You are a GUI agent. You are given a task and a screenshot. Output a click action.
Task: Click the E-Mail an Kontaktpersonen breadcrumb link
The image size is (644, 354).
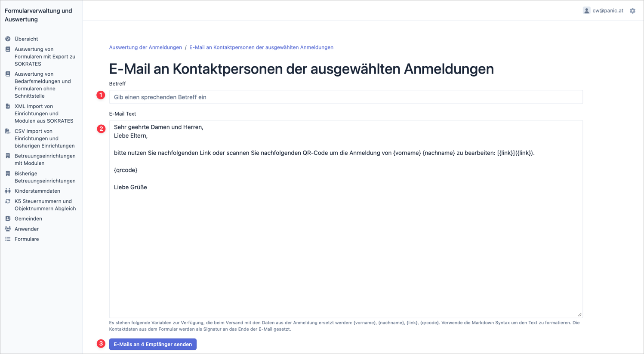point(261,47)
